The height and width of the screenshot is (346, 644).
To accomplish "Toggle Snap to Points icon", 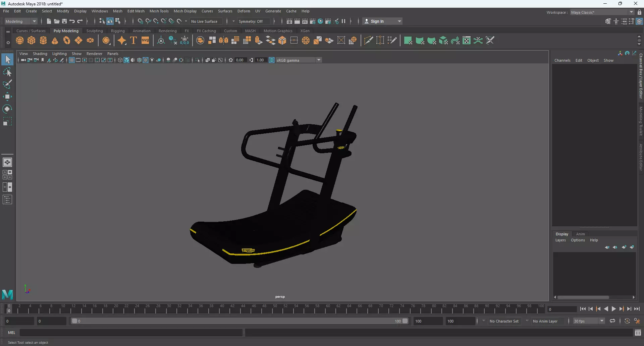I will click(x=156, y=21).
